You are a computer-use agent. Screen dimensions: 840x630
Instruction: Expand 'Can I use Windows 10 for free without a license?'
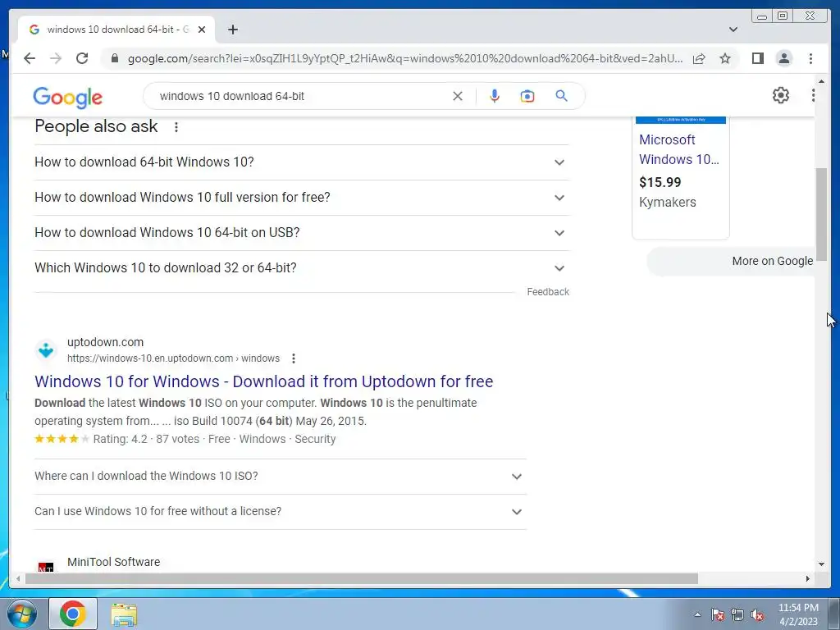point(280,512)
